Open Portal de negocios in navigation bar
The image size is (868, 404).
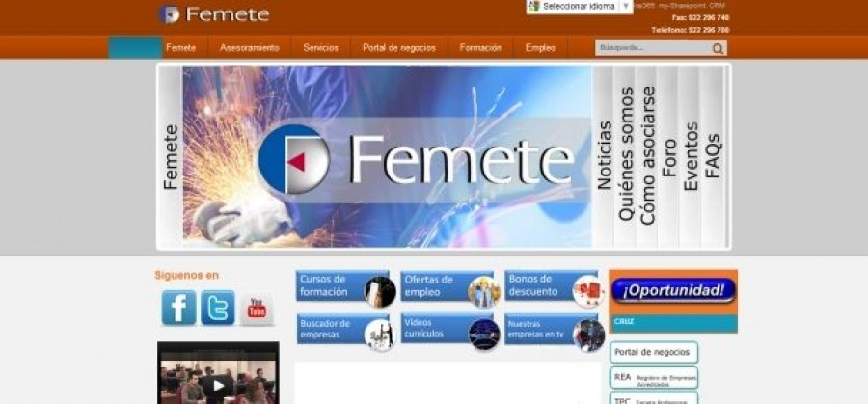click(x=399, y=47)
